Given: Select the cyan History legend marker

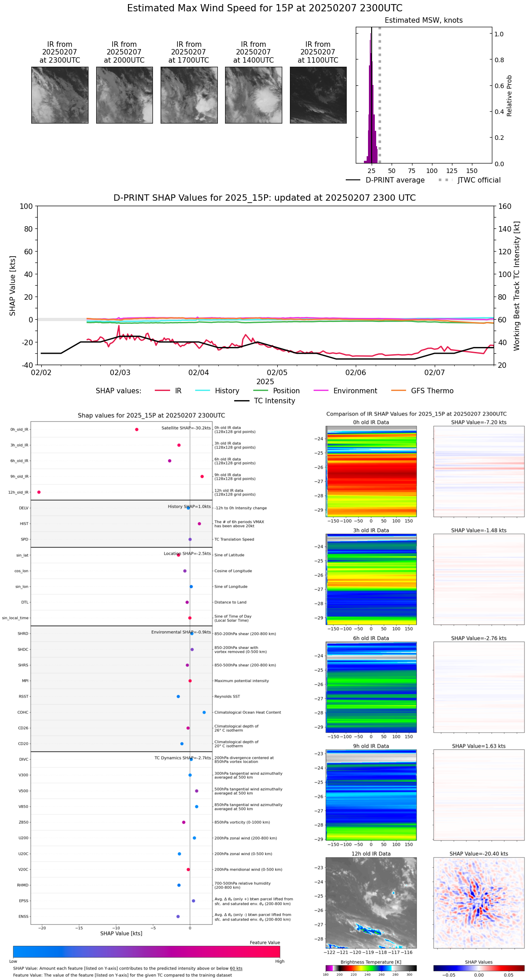Looking at the screenshot, I should coord(202,391).
